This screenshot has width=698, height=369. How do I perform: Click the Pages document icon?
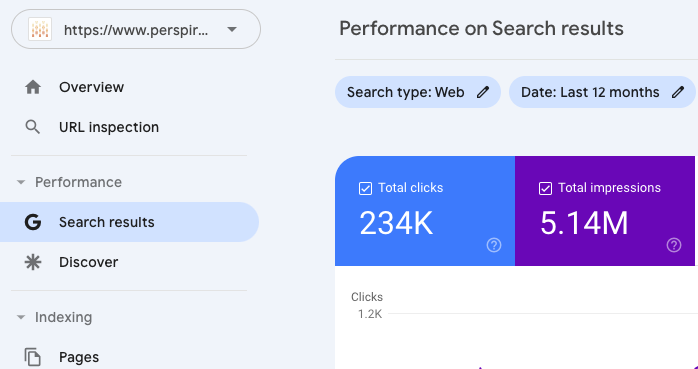tap(32, 357)
